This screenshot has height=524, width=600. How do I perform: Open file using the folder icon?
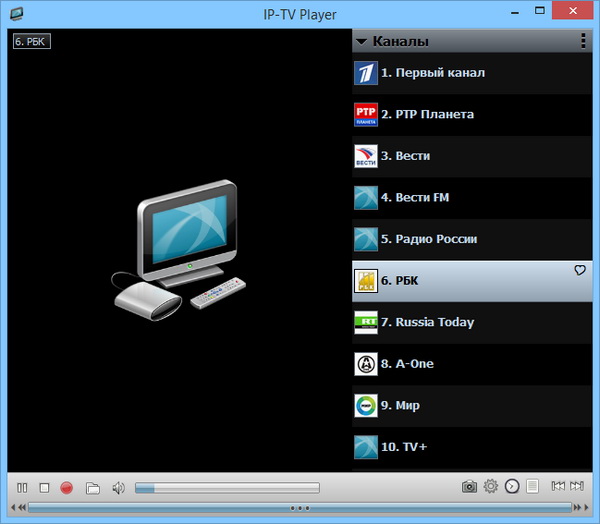93,487
